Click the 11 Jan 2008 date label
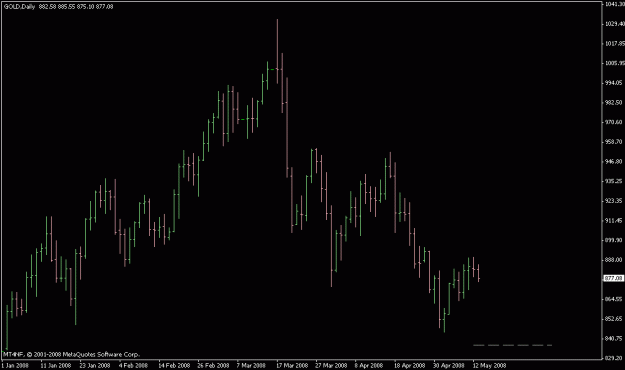 56,365
